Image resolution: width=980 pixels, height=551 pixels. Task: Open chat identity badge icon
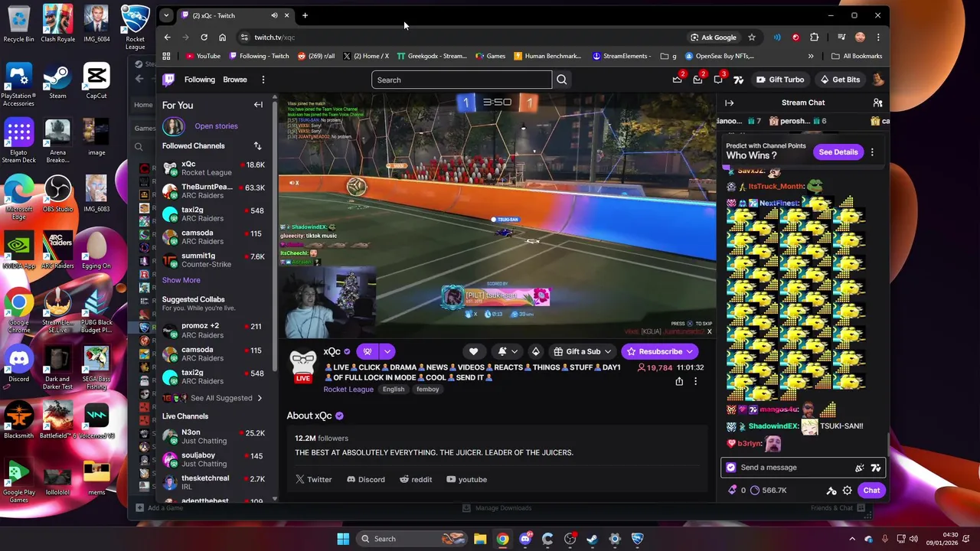[730, 468]
